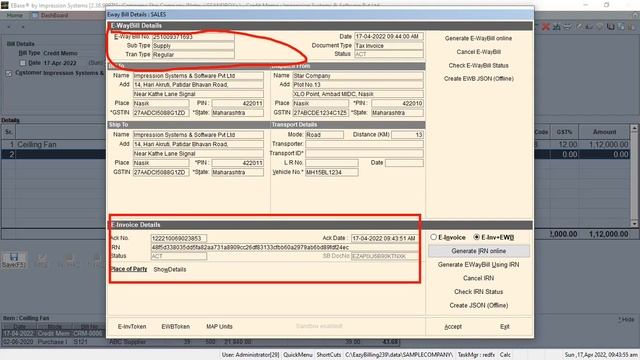Click the Transport Mode field showing Road
This screenshot has height=360, width=640.
click(x=324, y=135)
